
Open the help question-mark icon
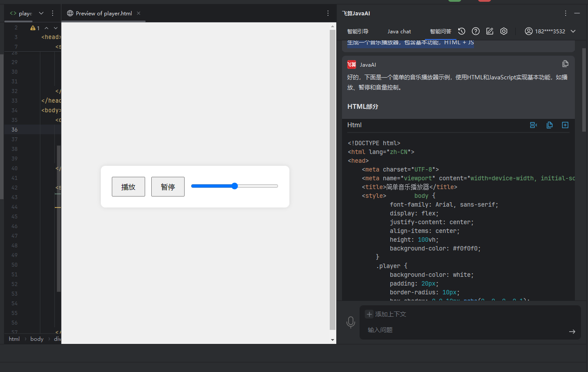tap(476, 31)
